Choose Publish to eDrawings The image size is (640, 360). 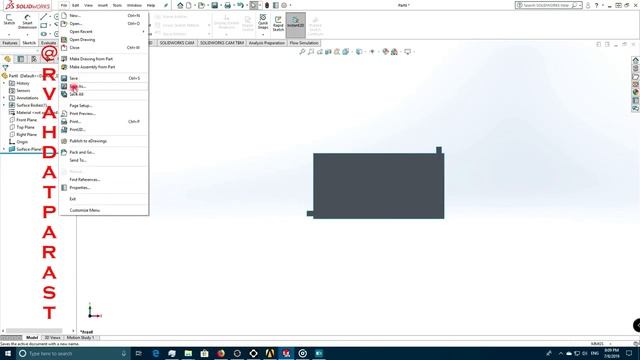click(104, 141)
